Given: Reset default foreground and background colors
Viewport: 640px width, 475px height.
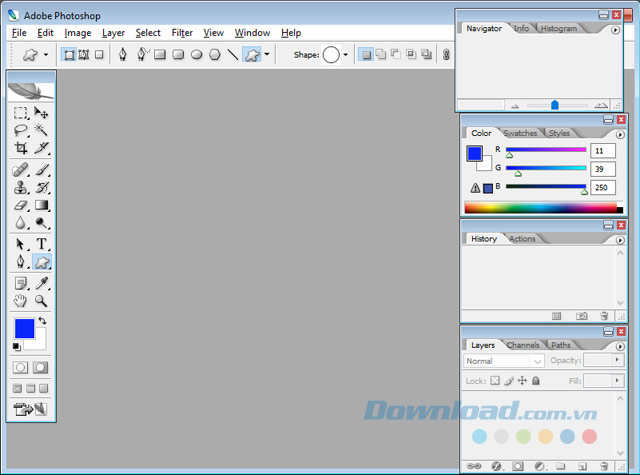Looking at the screenshot, I should point(16,347).
